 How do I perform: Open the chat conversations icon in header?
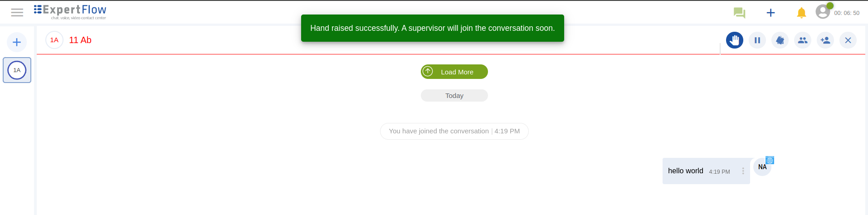[739, 13]
